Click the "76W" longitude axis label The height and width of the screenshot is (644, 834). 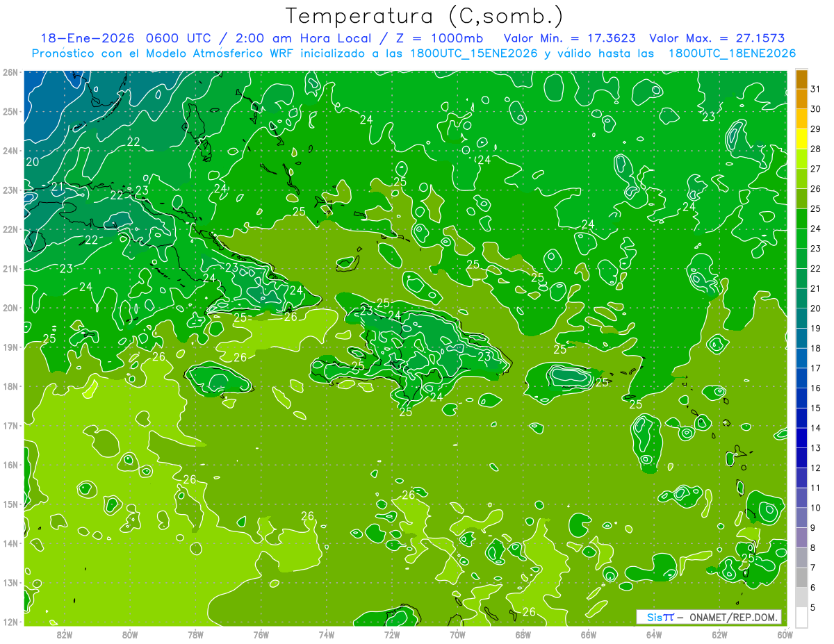coord(261,634)
